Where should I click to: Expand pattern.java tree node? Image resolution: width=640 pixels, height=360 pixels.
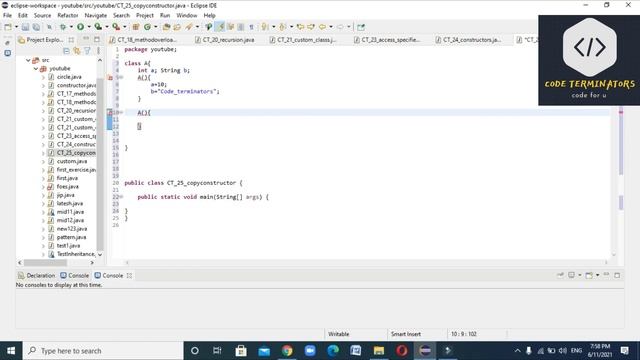(43, 238)
